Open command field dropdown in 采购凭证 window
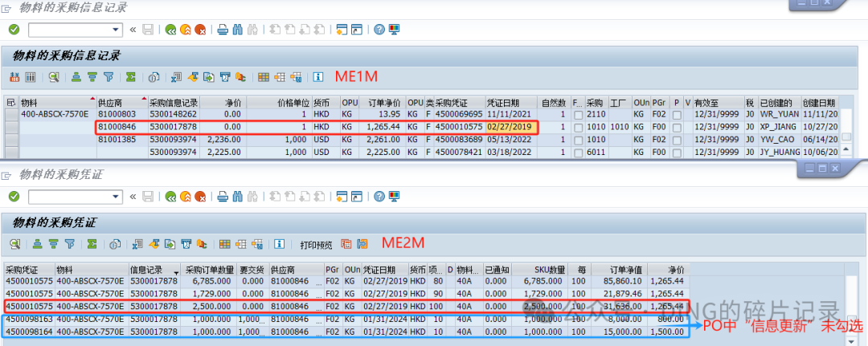 117,196
